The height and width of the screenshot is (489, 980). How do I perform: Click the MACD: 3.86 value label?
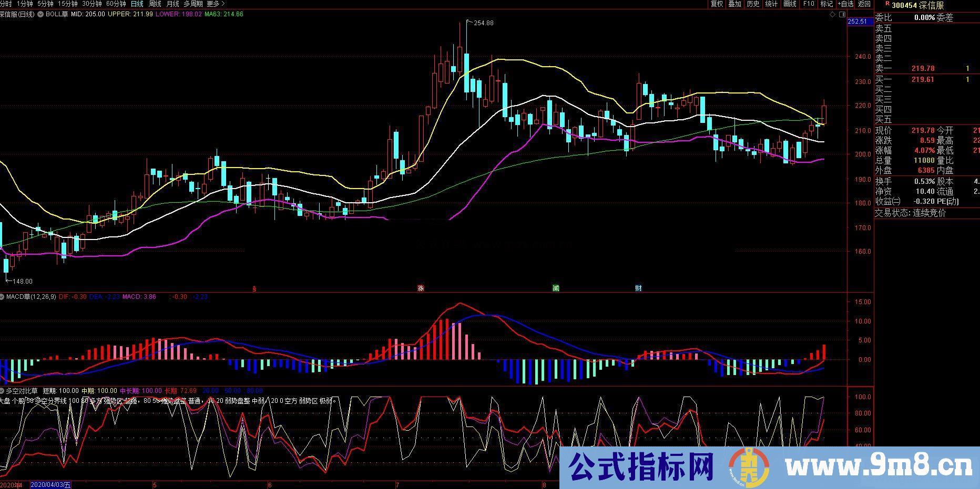point(139,297)
